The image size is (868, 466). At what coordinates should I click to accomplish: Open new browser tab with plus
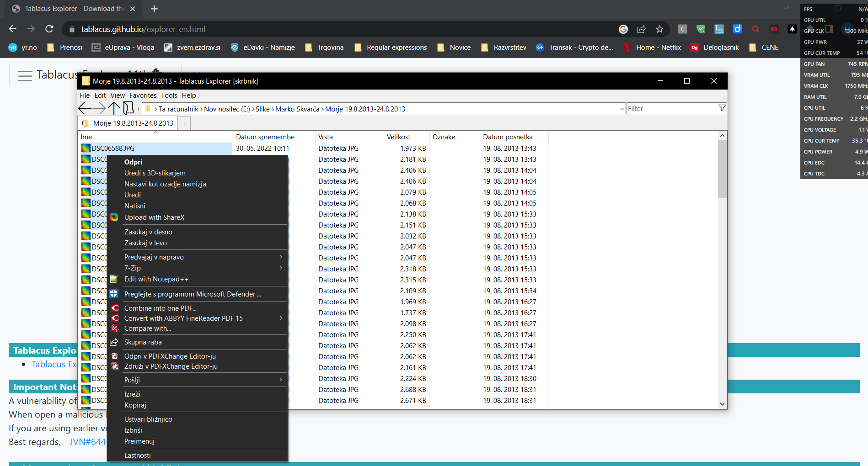pyautogui.click(x=154, y=9)
